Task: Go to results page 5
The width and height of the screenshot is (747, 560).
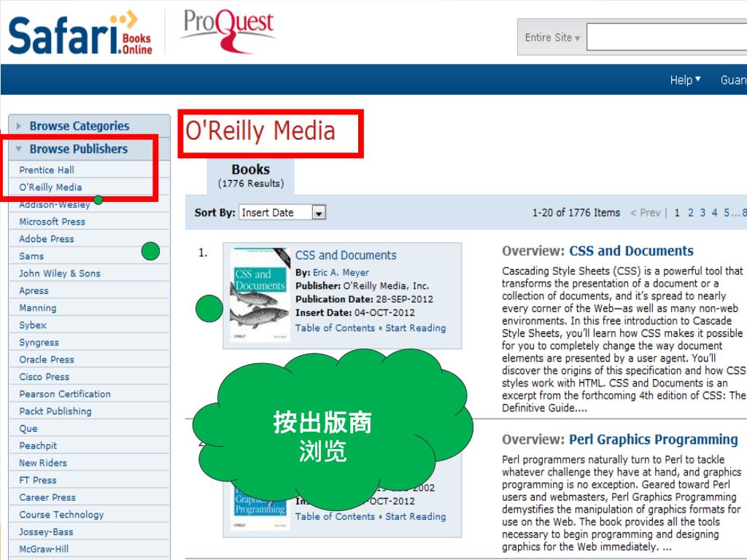Action: [x=727, y=213]
